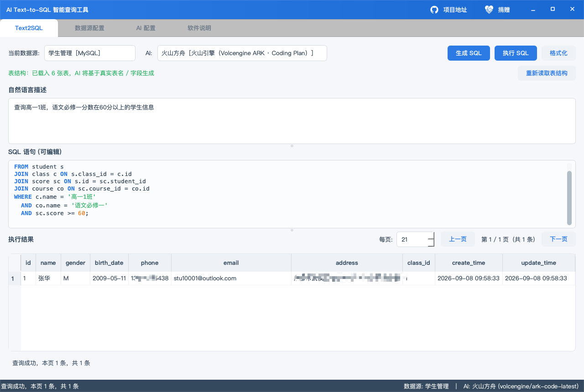Click the phone column header
584x392 pixels.
coord(150,263)
